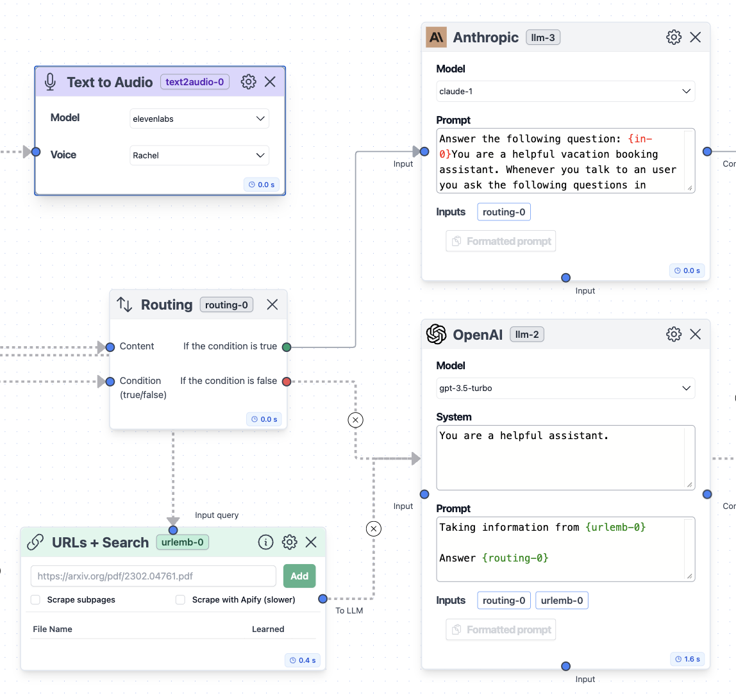This screenshot has width=736, height=700.
Task: Click the text2audio-0 node ID badge
Action: click(195, 81)
